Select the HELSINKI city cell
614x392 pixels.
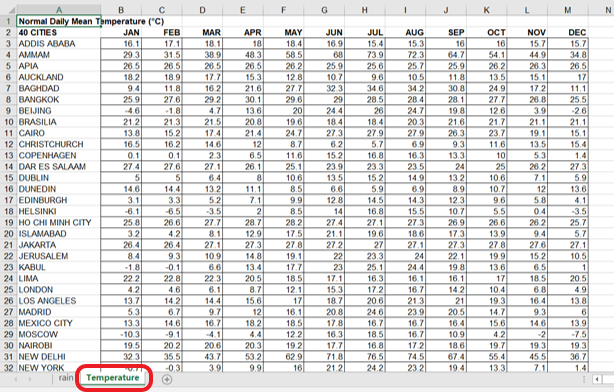[x=59, y=211]
